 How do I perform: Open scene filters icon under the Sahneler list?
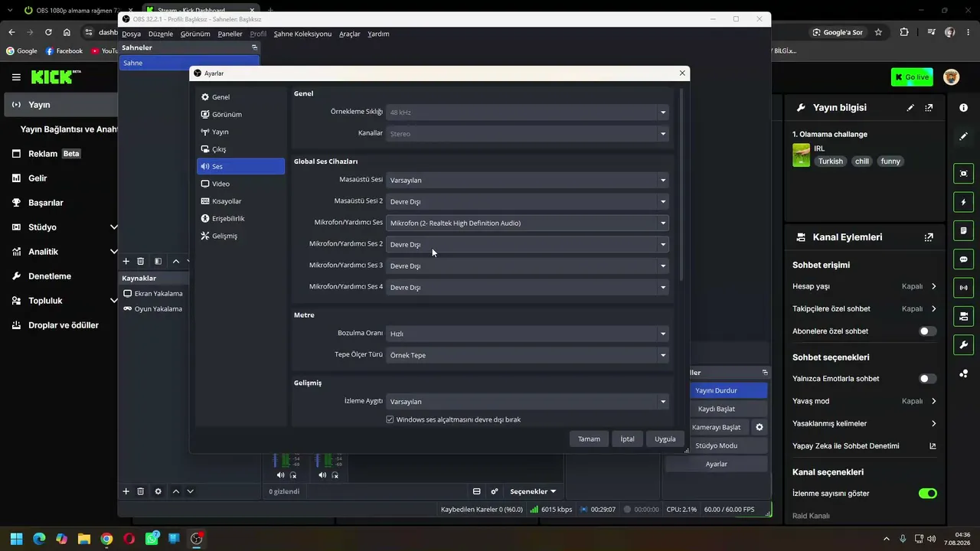pos(158,261)
